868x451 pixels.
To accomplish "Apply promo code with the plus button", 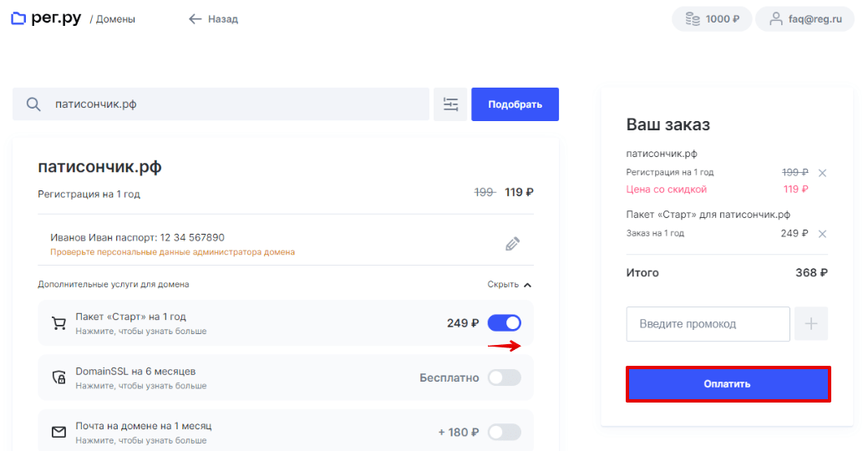I will pos(811,324).
